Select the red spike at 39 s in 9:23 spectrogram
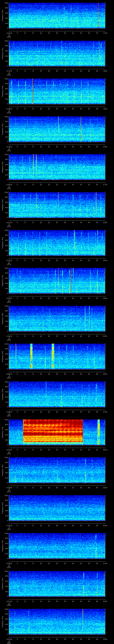This screenshot has width=114, height=644. [71, 280]
